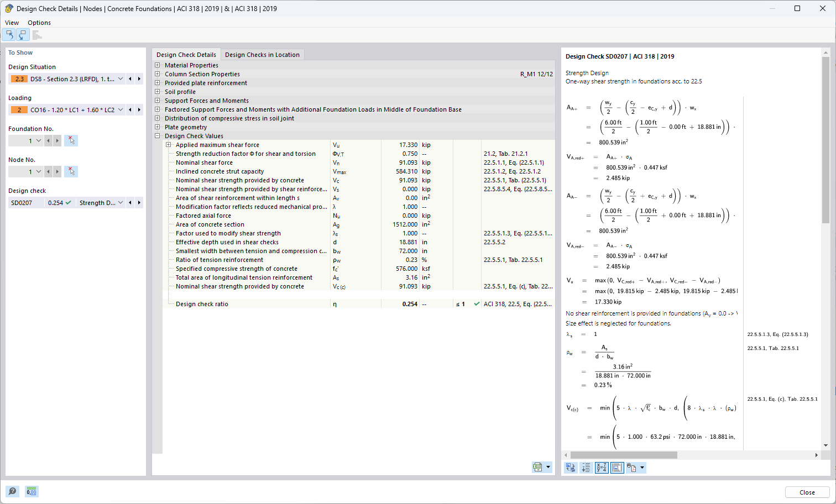Image resolution: width=836 pixels, height=504 pixels.
Task: Open the Design Situation DS8 dropdown
Action: (x=121, y=79)
